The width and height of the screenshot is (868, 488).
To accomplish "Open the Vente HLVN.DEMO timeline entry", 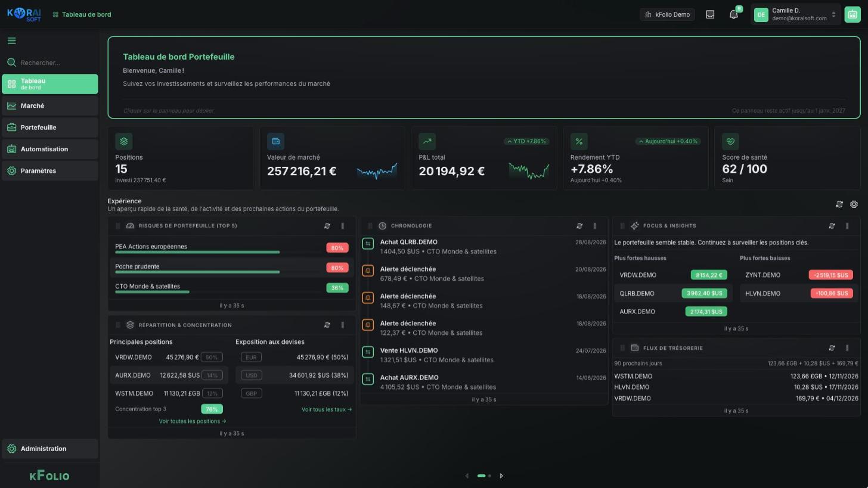I will pyautogui.click(x=484, y=355).
